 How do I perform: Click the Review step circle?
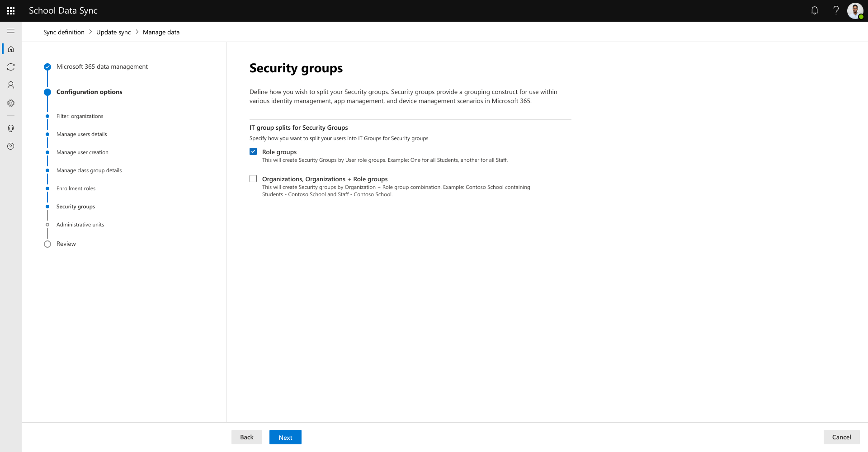(47, 244)
